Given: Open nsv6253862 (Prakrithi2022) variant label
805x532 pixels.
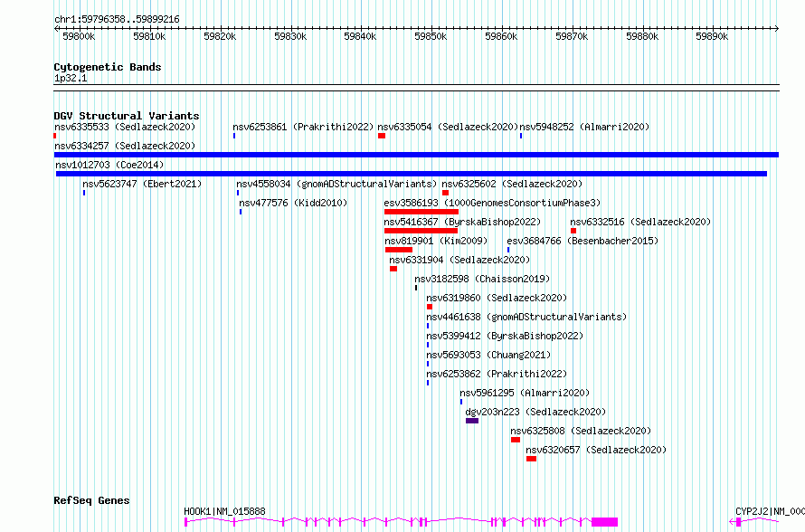Looking at the screenshot, I should (x=497, y=374).
